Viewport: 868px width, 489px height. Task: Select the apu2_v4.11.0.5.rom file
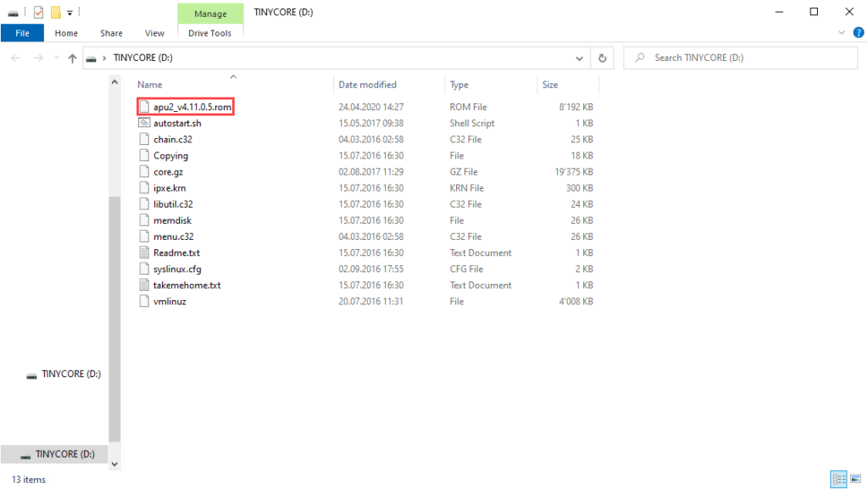[192, 107]
